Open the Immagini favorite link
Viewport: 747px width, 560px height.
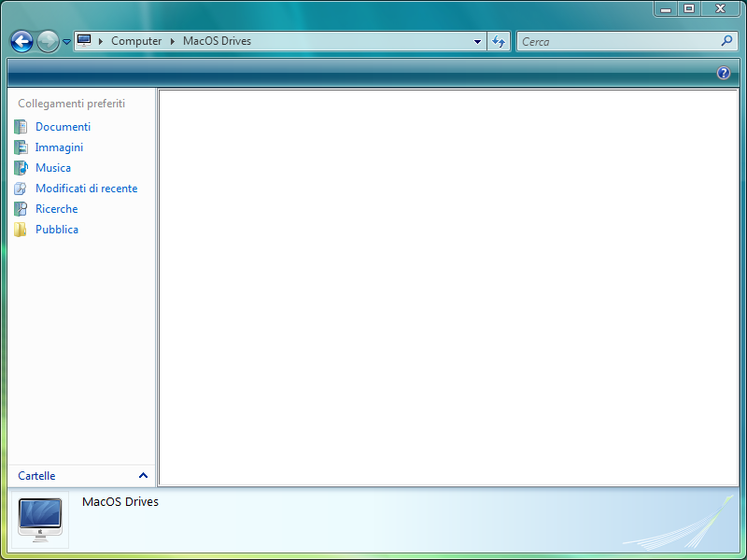(x=59, y=147)
